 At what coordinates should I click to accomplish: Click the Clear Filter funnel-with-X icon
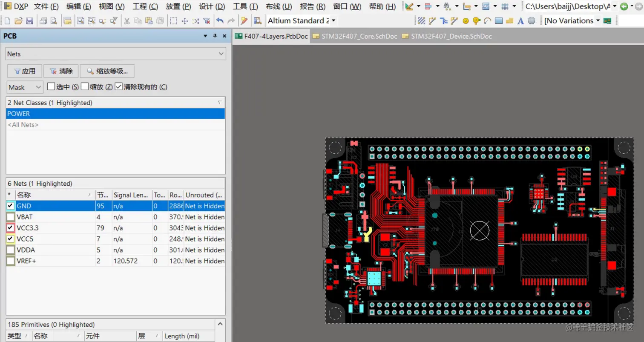point(207,20)
